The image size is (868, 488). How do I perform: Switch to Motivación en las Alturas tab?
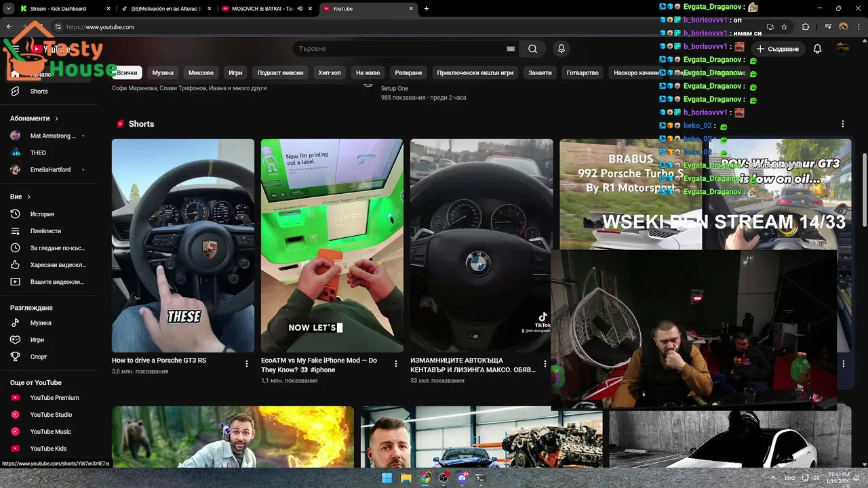(x=166, y=9)
